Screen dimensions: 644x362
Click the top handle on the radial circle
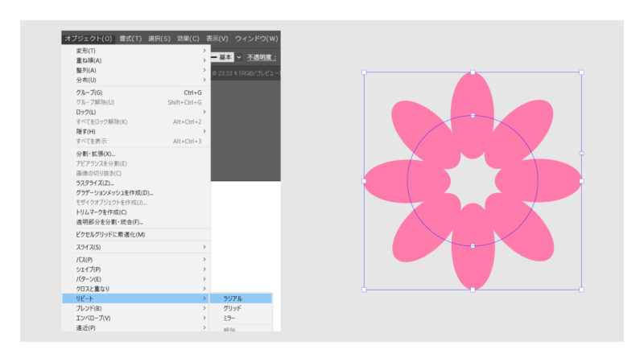coord(473,116)
